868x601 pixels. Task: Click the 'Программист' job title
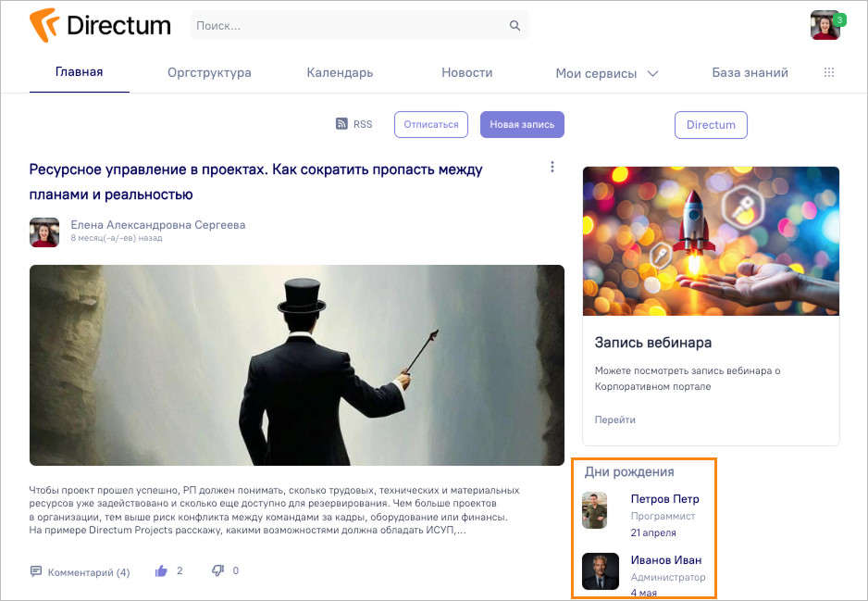coord(663,516)
